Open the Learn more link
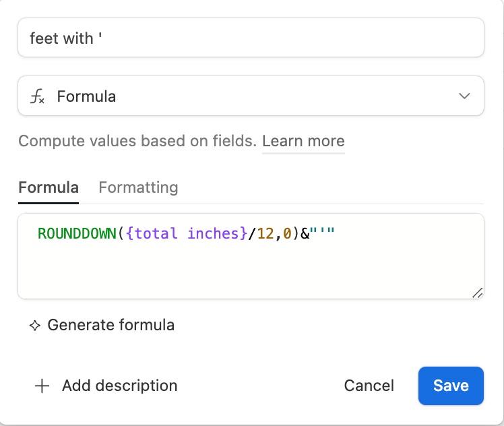 click(303, 141)
